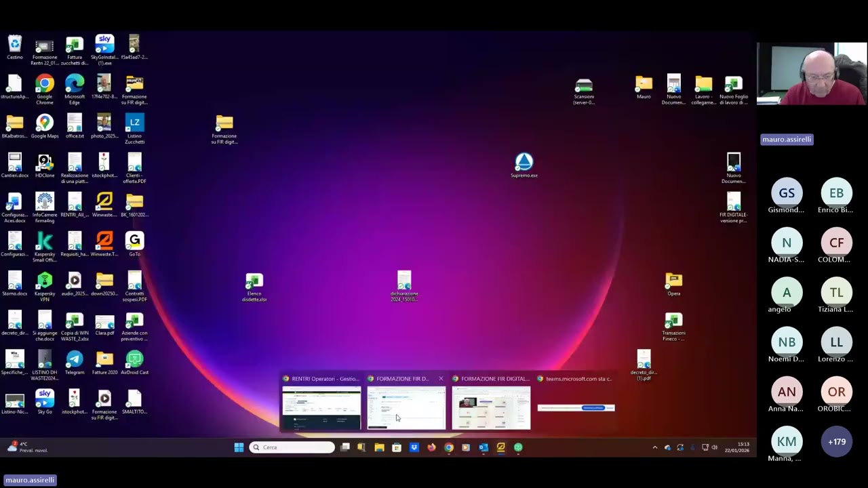Select the Kaspersky VPN desktop icon
Image resolution: width=868 pixels, height=488 pixels.
click(x=45, y=286)
